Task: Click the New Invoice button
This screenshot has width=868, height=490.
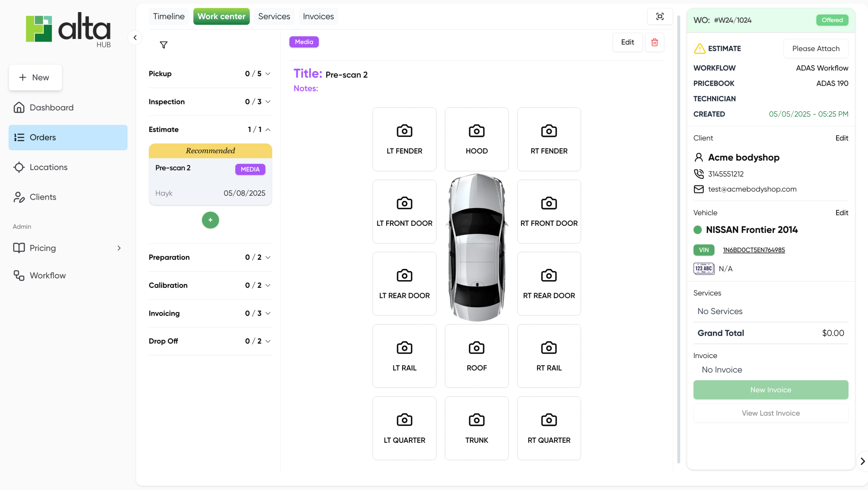Action: (x=770, y=390)
